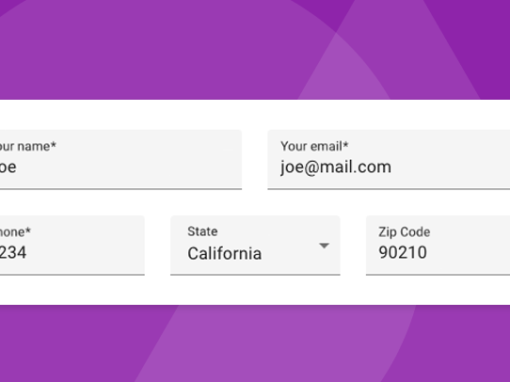Click into the Your name field
The height and width of the screenshot is (382, 510).
point(121,160)
